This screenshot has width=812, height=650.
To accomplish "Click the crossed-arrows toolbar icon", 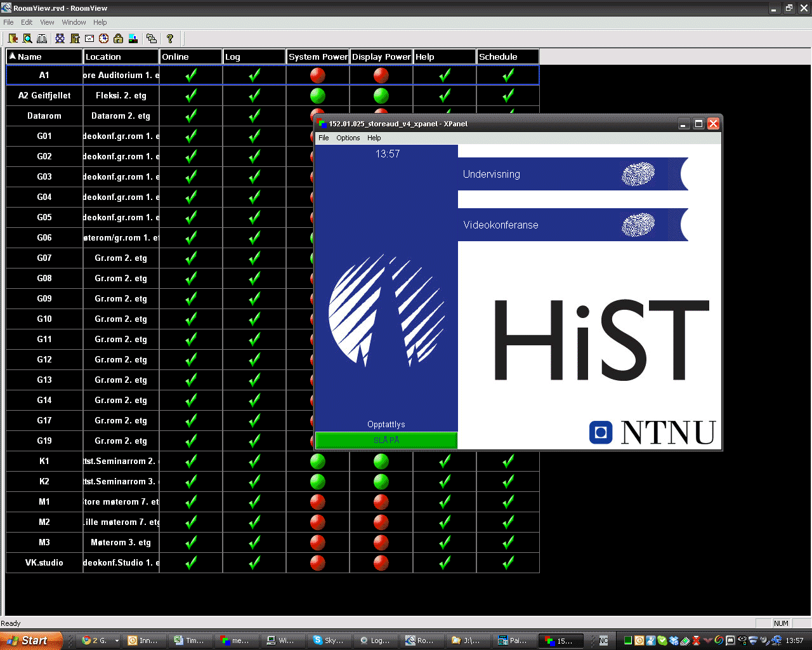I will 60,39.
